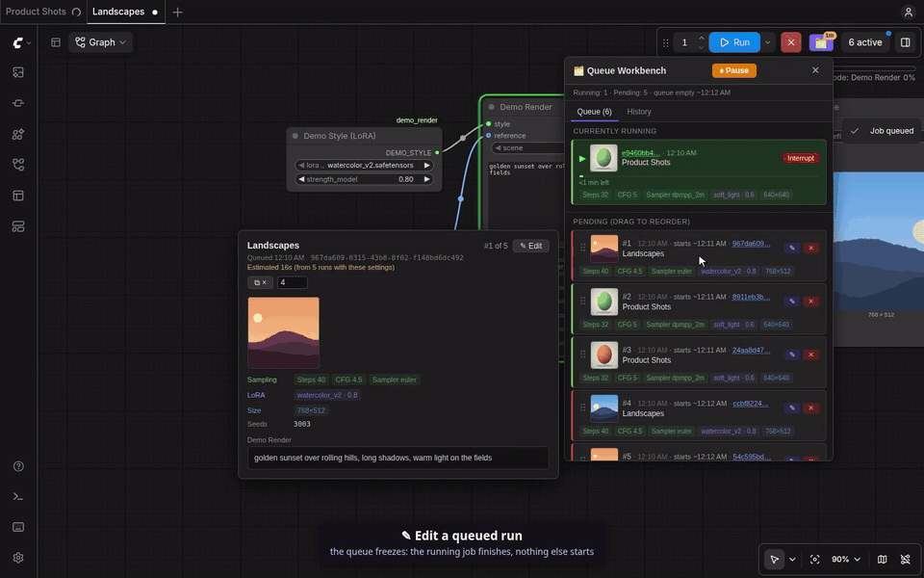Open job link 24aa8d47

751,350
